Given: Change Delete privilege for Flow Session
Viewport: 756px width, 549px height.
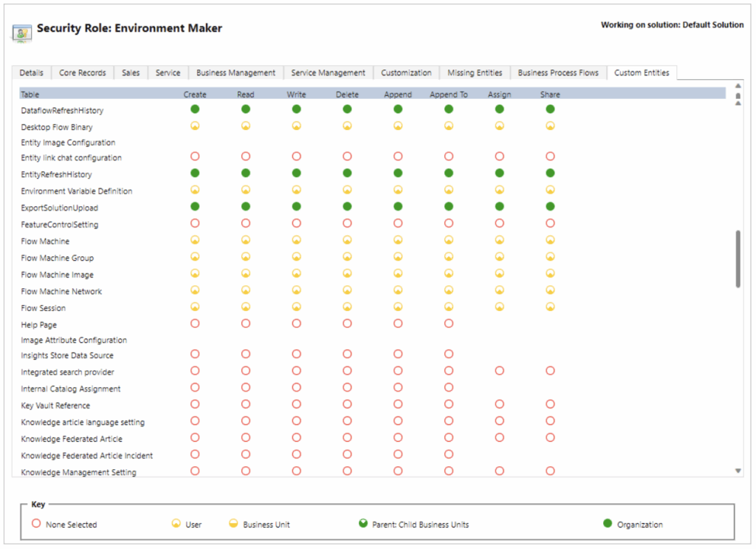Looking at the screenshot, I should tap(347, 307).
